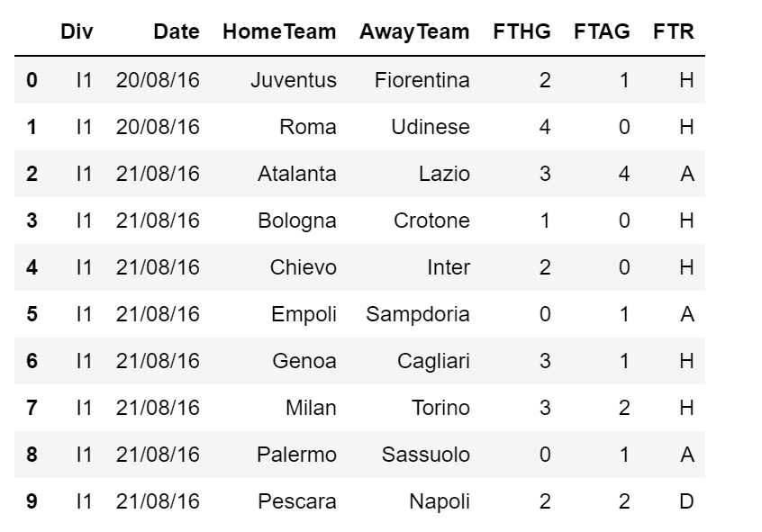Select the FTR column header
Image resolution: width=762 pixels, height=532 pixels.
pos(674,32)
